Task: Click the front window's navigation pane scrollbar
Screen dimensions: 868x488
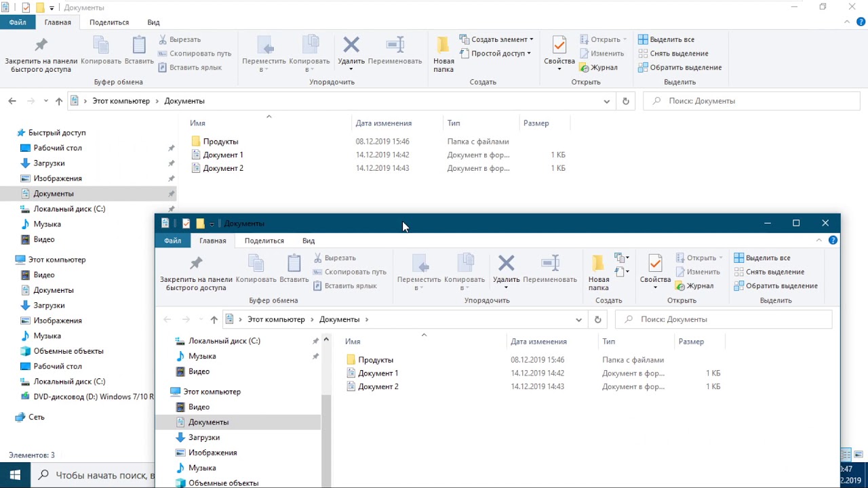Action: click(325, 441)
